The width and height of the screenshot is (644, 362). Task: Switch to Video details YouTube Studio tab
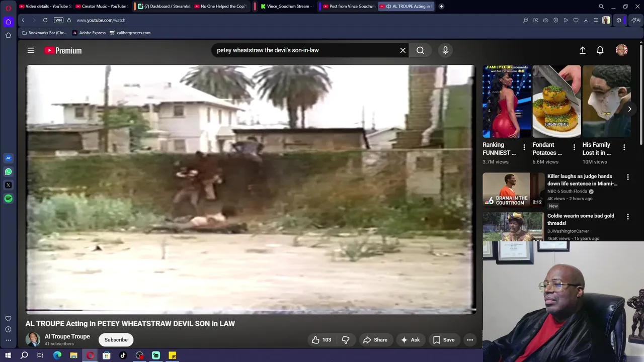pyautogui.click(x=45, y=6)
